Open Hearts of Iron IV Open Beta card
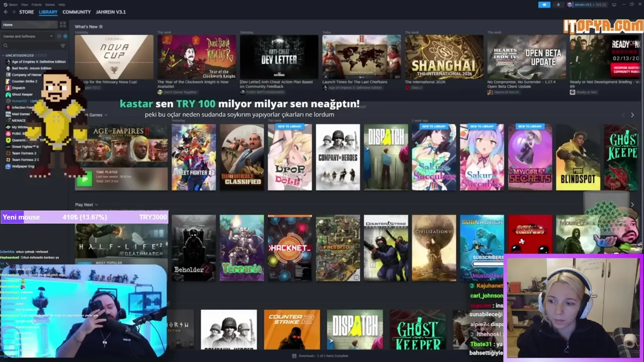Screen dimensions: 644x362 [x=527, y=57]
